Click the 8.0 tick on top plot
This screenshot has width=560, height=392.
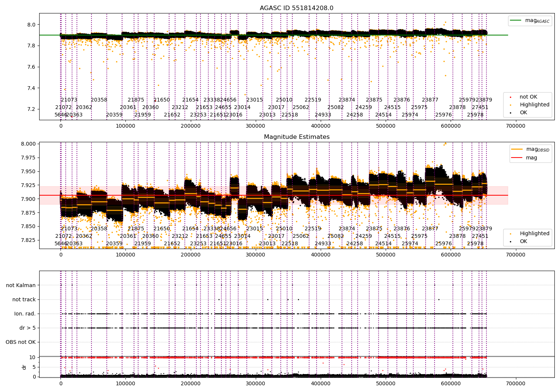pyautogui.click(x=31, y=25)
